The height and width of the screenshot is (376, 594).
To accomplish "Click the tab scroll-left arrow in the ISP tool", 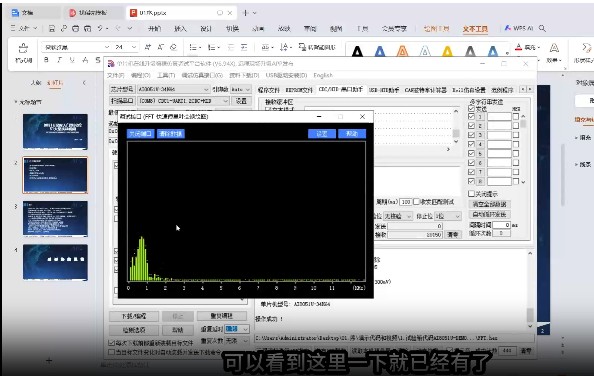I will [x=523, y=89].
